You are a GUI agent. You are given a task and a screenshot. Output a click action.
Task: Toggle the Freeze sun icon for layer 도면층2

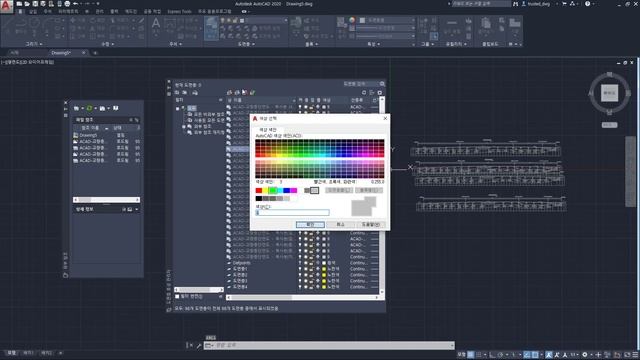(x=306, y=275)
